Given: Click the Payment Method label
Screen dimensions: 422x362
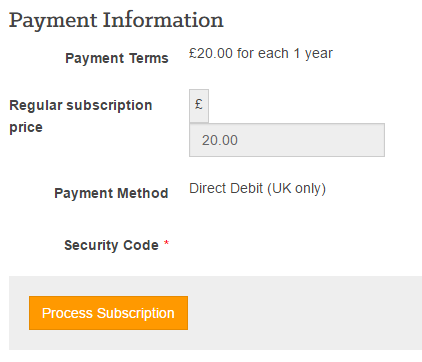Looking at the screenshot, I should click(111, 193).
